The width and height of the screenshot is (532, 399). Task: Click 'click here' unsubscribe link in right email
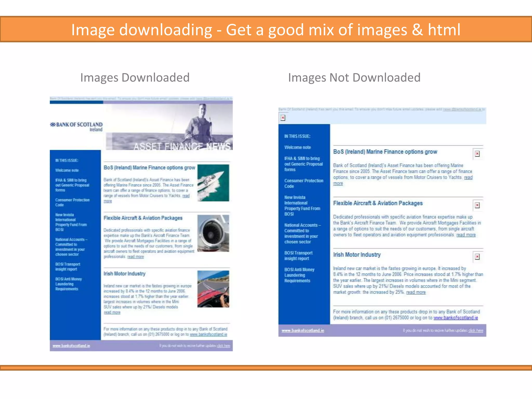tap(476, 330)
